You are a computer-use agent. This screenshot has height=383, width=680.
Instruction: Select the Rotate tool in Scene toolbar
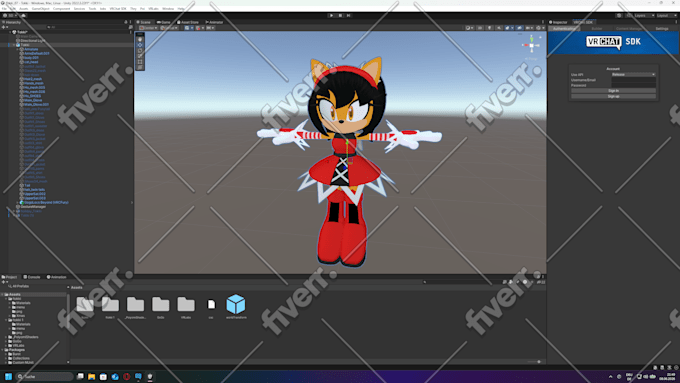(140, 50)
